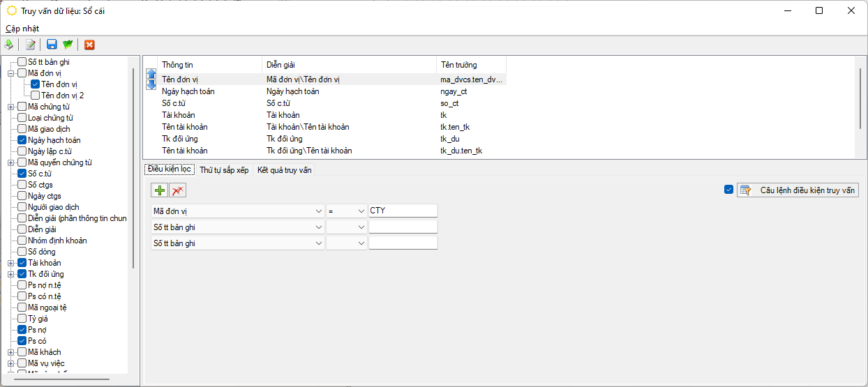This screenshot has width=868, height=387.
Task: Click the value field containing CTY
Action: [403, 211]
